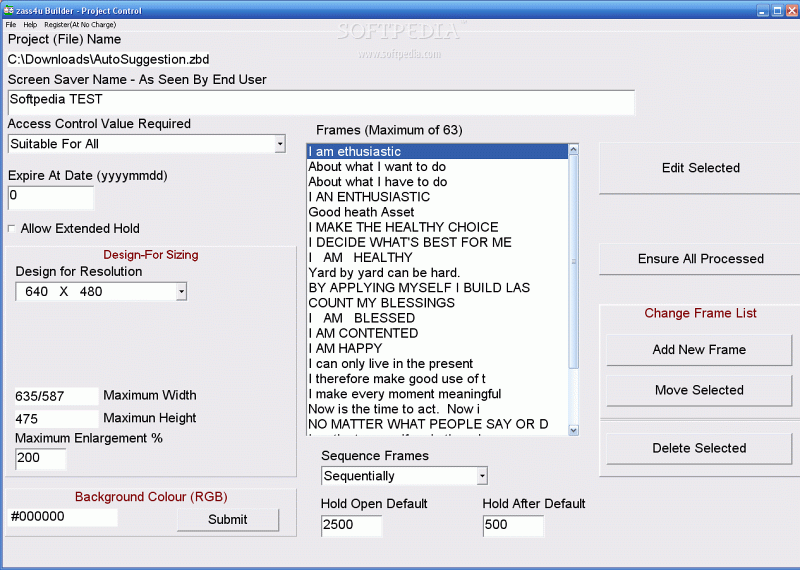Select frame 'NO MATTER WHAT PEOPLE SAY OR D'
The width and height of the screenshot is (800, 570).
click(437, 424)
